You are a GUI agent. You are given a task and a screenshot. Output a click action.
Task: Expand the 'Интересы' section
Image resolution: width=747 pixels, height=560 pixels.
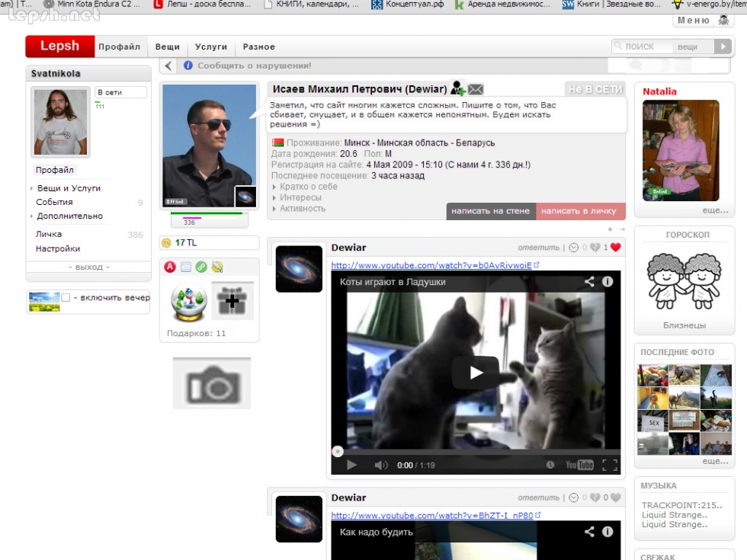(300, 197)
